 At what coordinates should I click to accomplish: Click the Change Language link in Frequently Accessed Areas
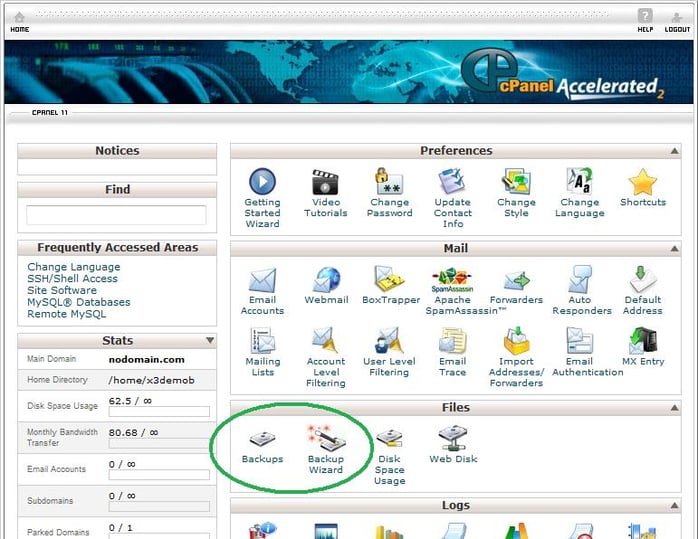[73, 267]
